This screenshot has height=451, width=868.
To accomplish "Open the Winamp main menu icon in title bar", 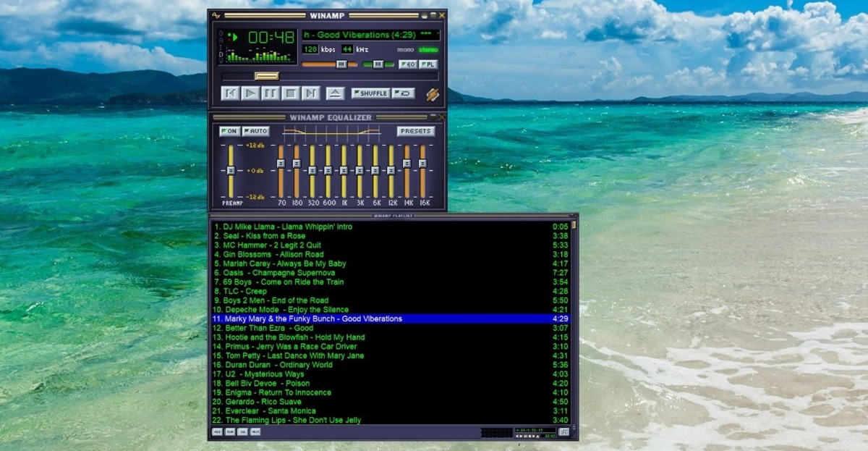I will 216,14.
